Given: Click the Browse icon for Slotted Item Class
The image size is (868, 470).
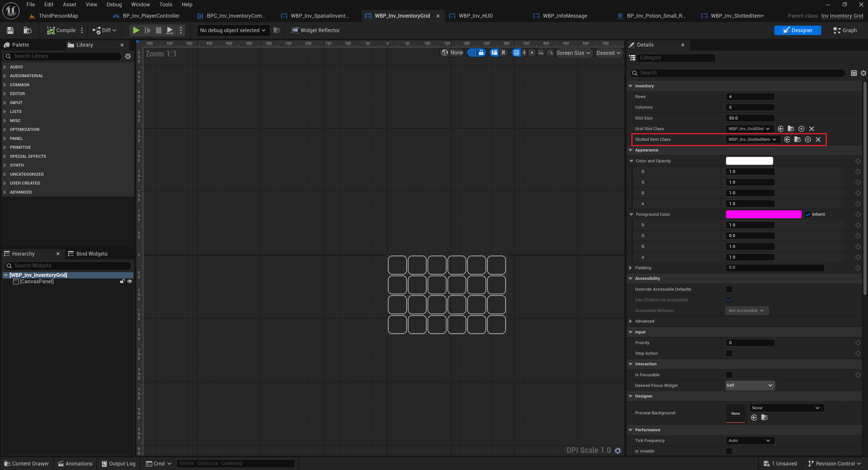Looking at the screenshot, I should click(x=797, y=139).
